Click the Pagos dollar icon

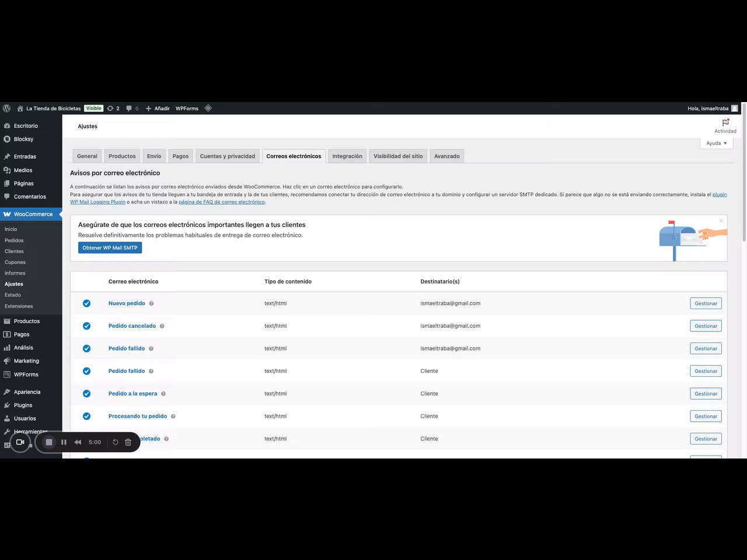tap(7, 334)
